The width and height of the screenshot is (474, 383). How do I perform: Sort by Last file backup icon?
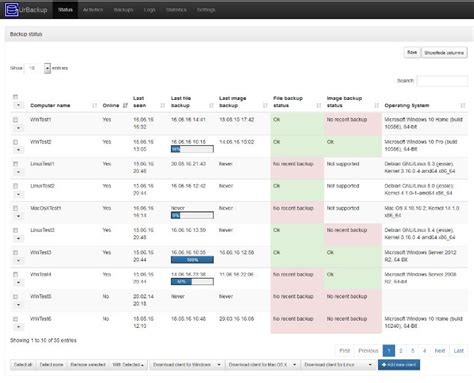[x=211, y=105]
